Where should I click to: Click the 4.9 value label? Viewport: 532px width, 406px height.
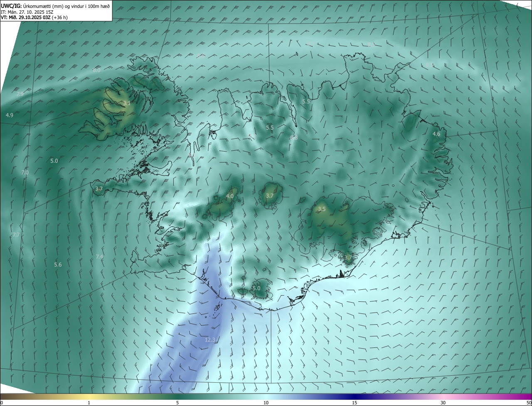point(10,115)
